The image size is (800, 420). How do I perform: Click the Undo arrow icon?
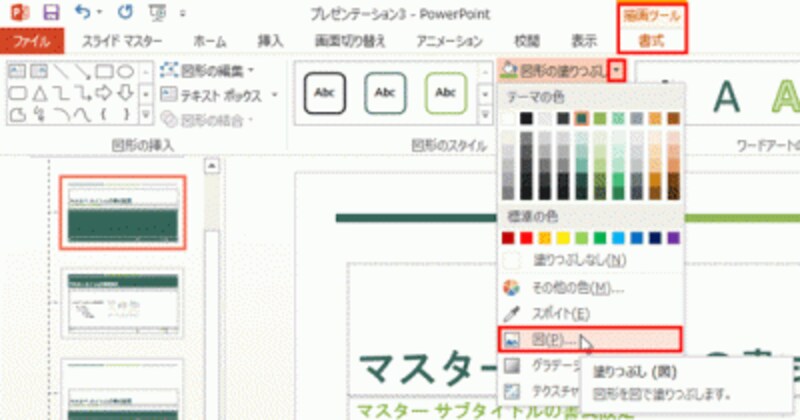[x=82, y=12]
